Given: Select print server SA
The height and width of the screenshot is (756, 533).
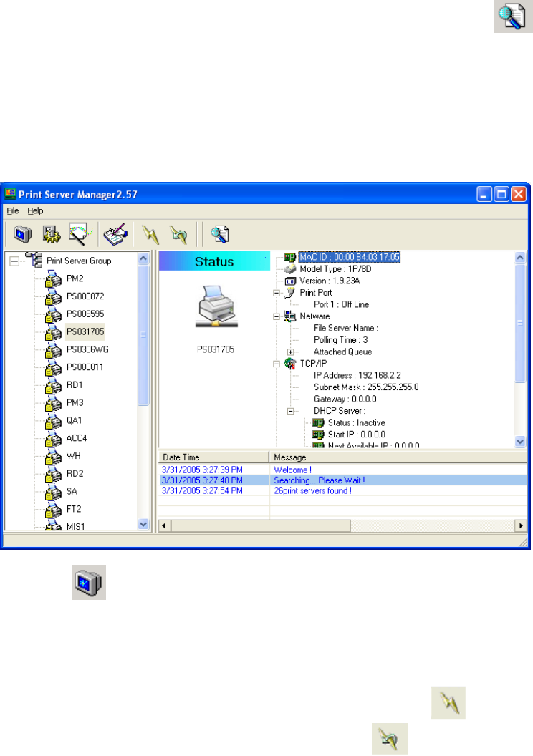Looking at the screenshot, I should [x=72, y=491].
